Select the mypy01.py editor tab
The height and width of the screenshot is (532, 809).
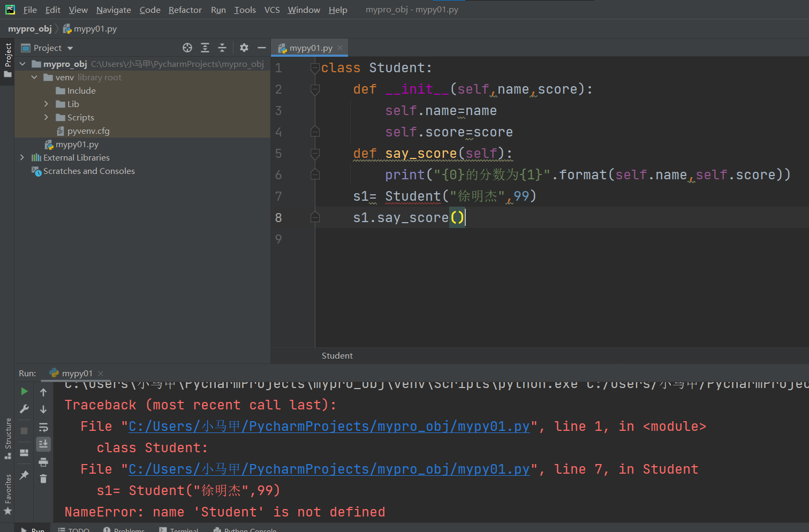pos(309,48)
